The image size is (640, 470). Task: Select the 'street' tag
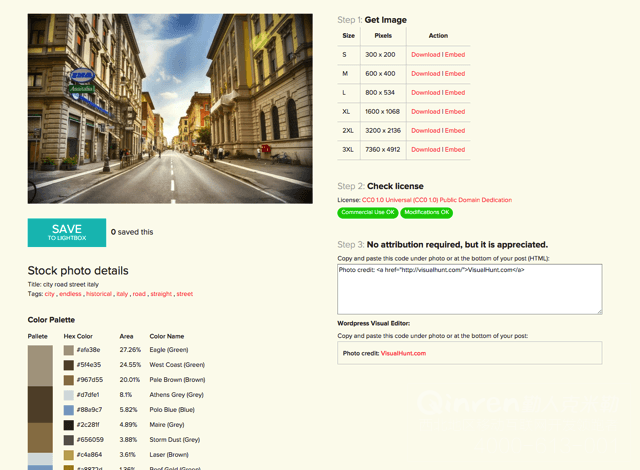pyautogui.click(x=184, y=294)
